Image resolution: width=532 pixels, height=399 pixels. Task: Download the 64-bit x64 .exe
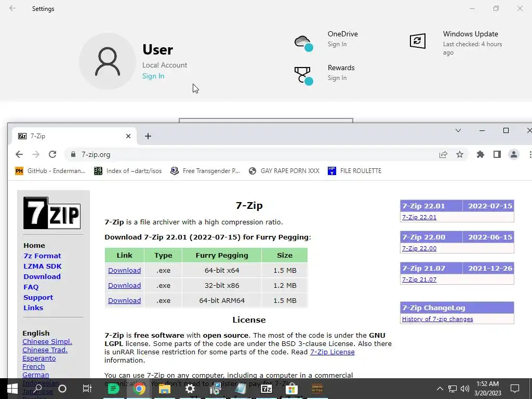click(x=124, y=270)
